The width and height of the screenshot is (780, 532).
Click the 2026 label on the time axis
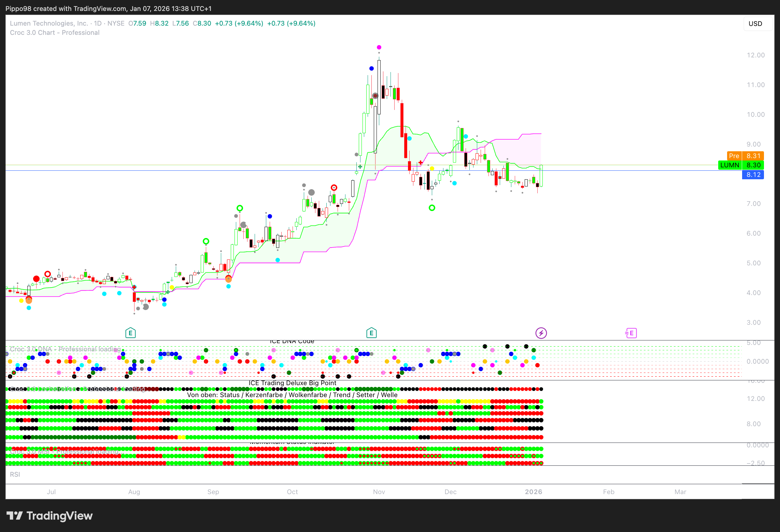533,492
